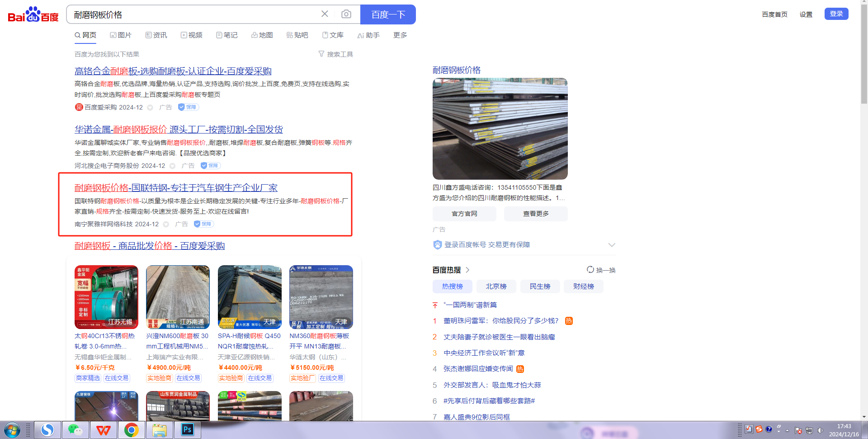868x439 pixels.
Task: Select the 财经榜 hot list tab
Action: [584, 286]
